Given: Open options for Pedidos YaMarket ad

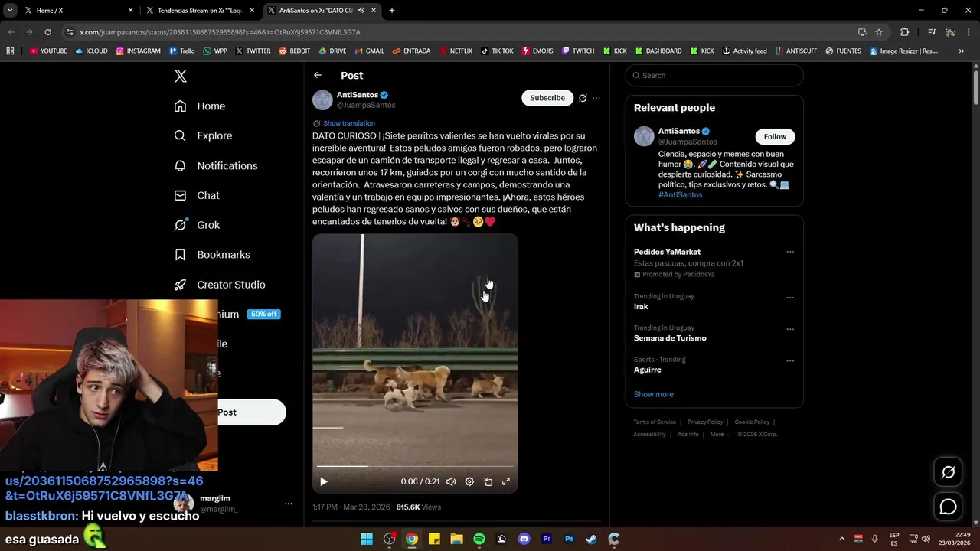Looking at the screenshot, I should point(790,252).
